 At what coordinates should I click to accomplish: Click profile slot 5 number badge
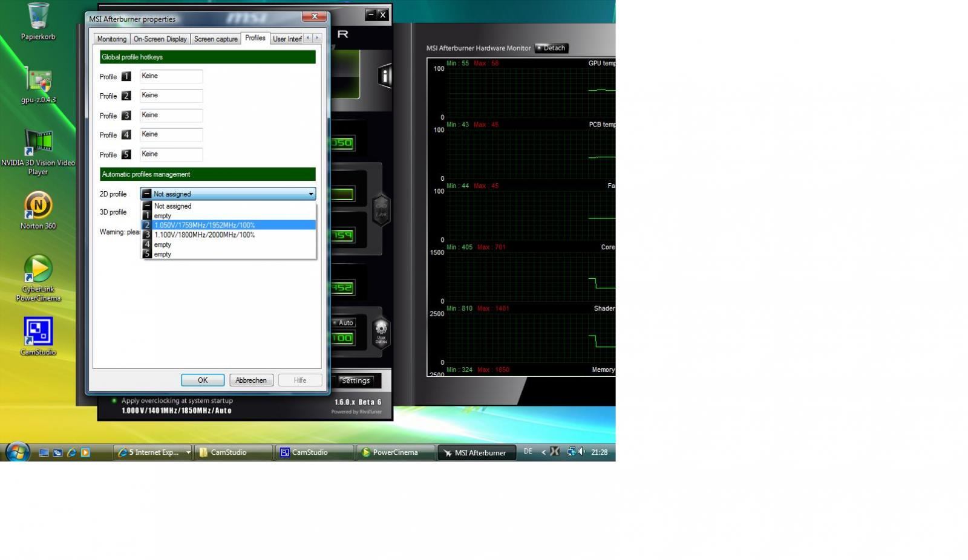[126, 155]
